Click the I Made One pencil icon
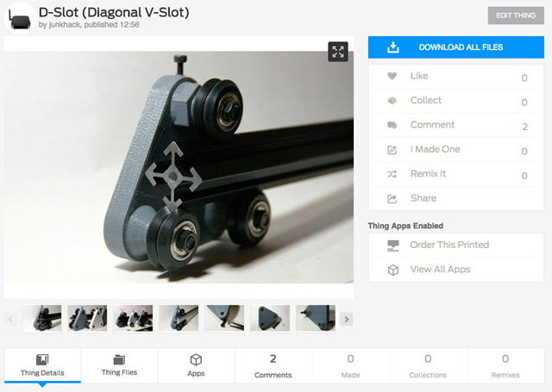 tap(392, 150)
